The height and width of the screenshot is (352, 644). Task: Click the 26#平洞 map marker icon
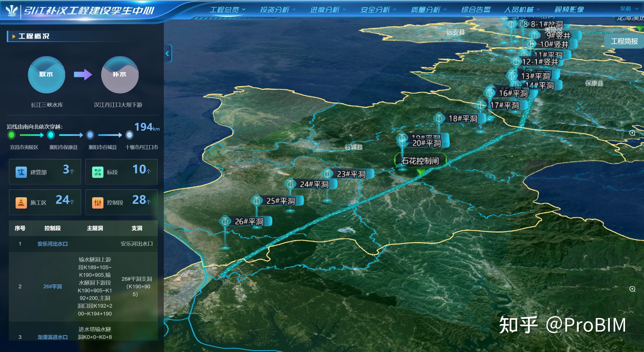coord(225,221)
